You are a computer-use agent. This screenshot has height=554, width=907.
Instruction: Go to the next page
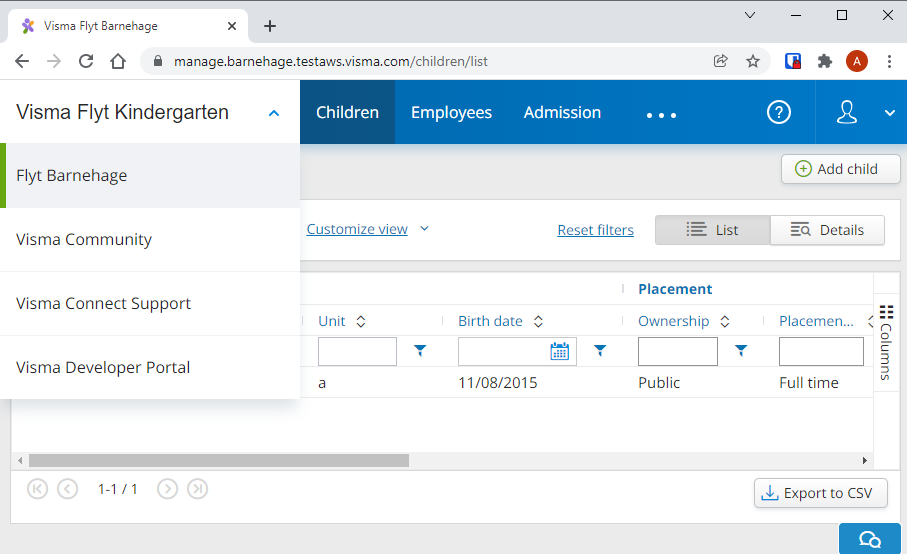click(x=167, y=489)
